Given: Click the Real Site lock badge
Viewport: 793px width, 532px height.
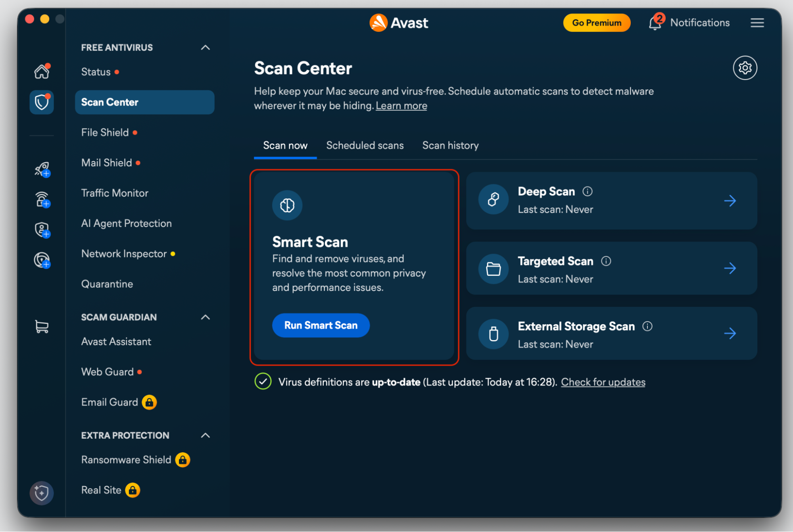Looking at the screenshot, I should click(x=132, y=490).
